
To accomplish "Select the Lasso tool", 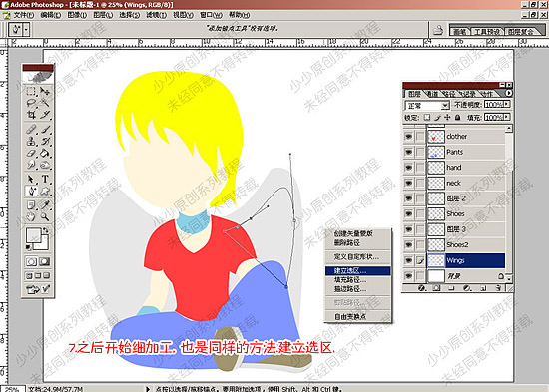I will tap(31, 103).
